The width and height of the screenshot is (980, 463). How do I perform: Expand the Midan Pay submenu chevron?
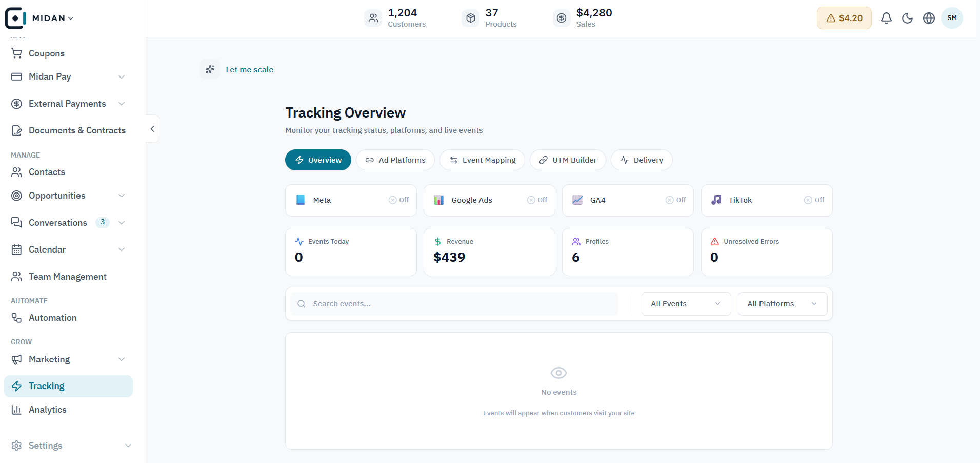[x=122, y=76]
